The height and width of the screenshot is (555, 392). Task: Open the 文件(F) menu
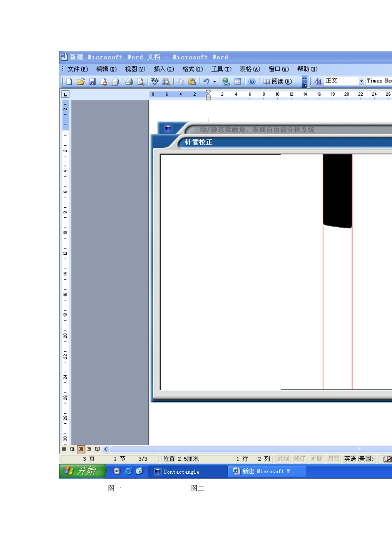click(78, 69)
